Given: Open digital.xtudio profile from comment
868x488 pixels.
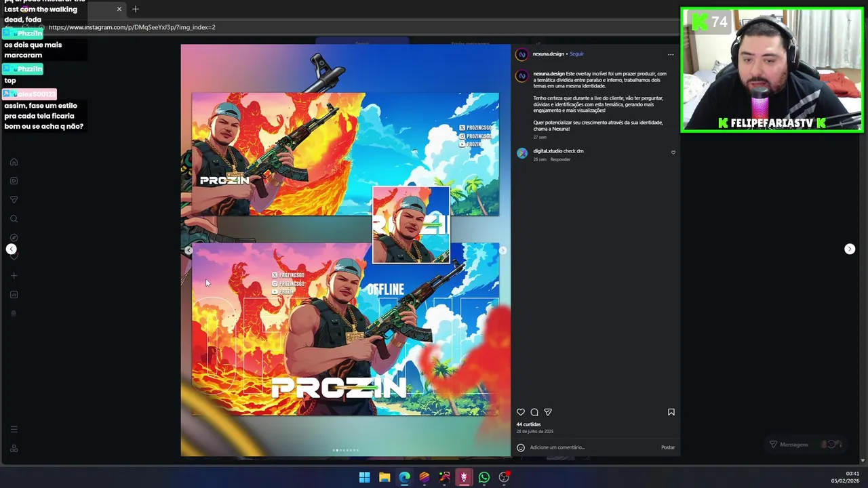Looking at the screenshot, I should click(x=547, y=151).
